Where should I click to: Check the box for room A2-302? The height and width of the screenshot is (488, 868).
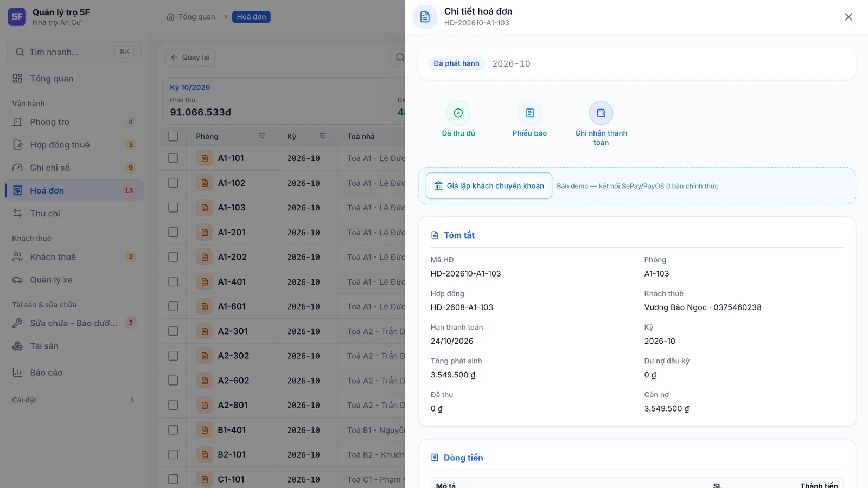[x=173, y=356]
